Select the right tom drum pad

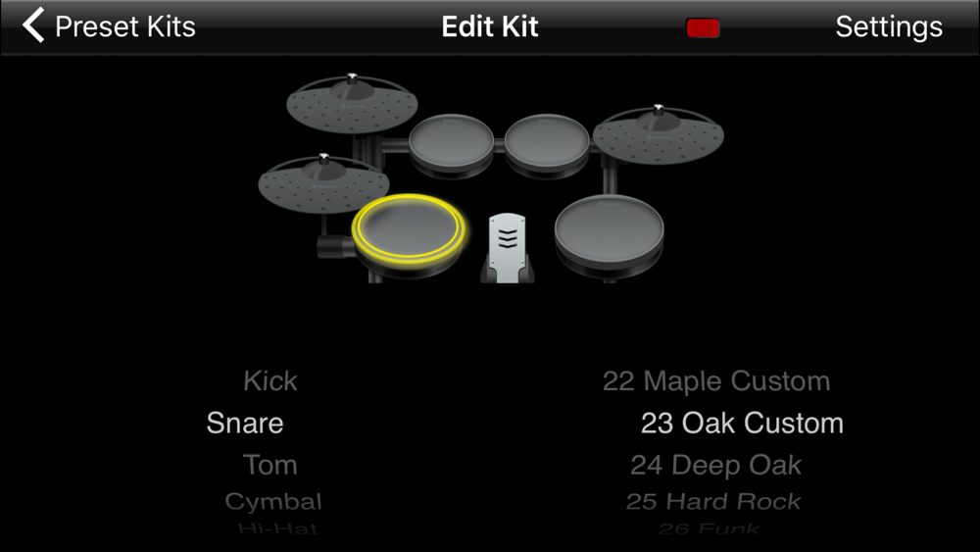547,140
